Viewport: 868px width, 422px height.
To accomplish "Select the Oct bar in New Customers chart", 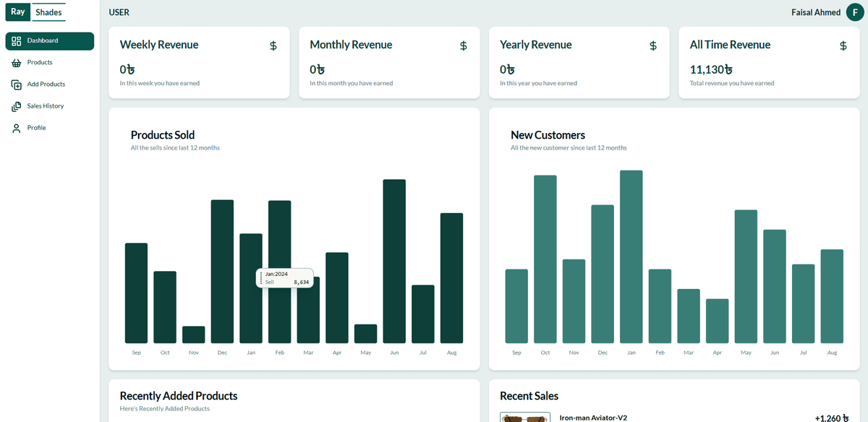I will click(x=545, y=259).
